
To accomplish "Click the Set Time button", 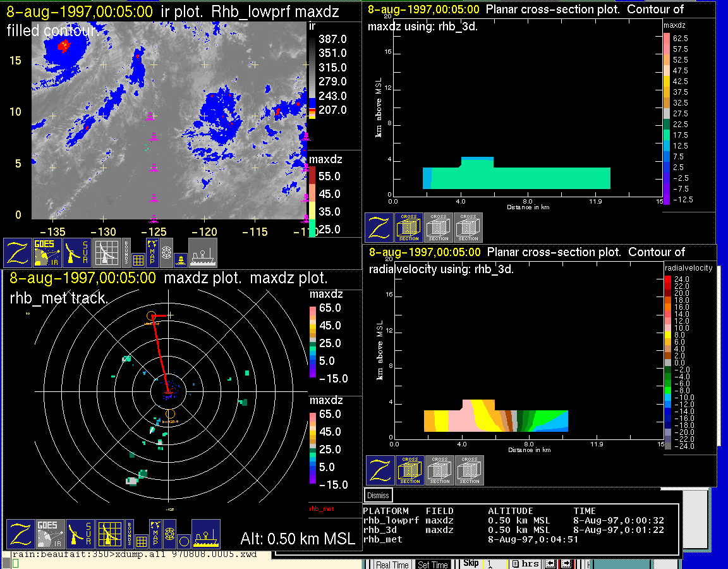I will (433, 565).
